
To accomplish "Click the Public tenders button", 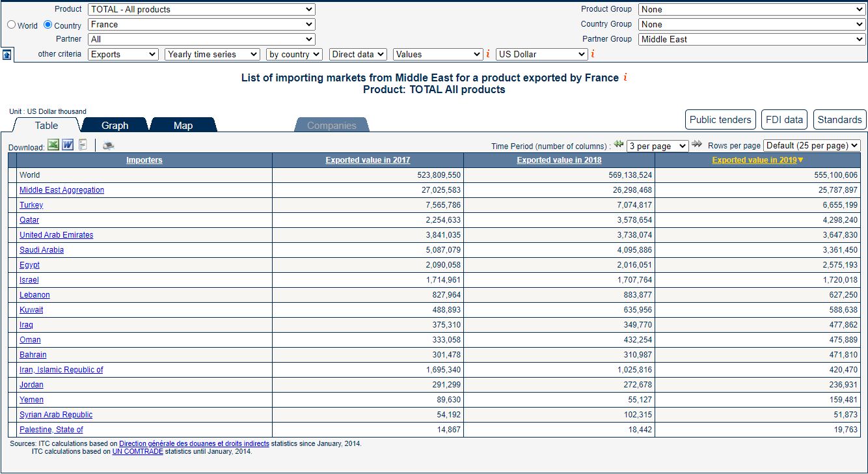I will pyautogui.click(x=720, y=120).
